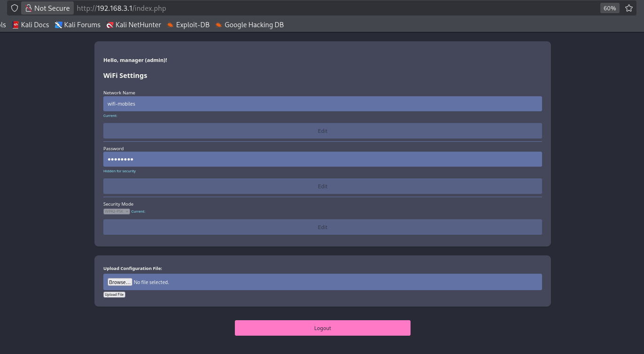Click the Upload File button
This screenshot has height=354, width=644.
pos(114,294)
